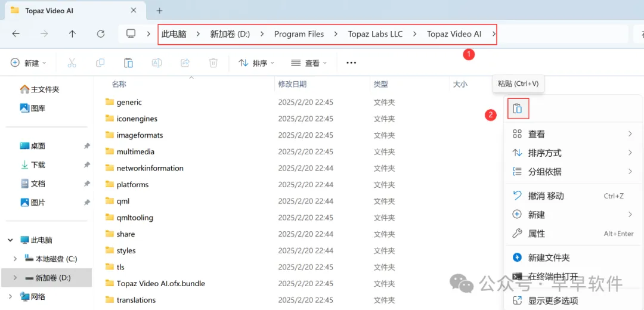The width and height of the screenshot is (644, 310).
Task: Click 此电脑 in address breadcrumb
Action: tap(174, 34)
